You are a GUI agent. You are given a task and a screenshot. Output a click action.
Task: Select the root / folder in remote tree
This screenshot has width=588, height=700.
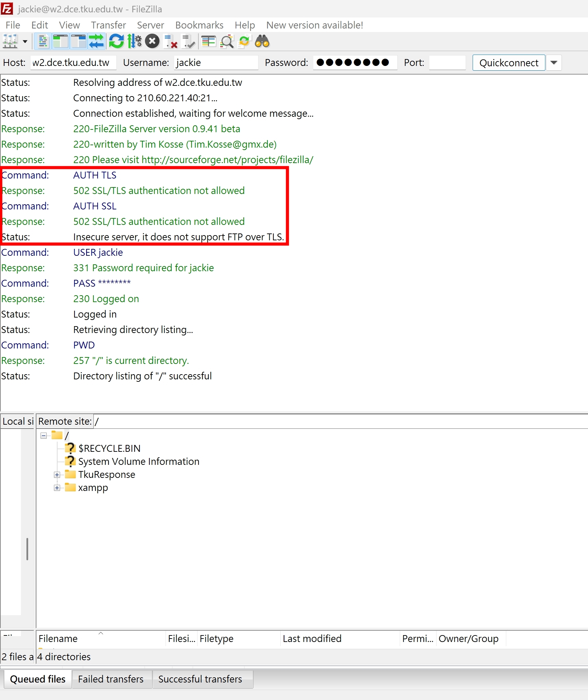click(67, 436)
